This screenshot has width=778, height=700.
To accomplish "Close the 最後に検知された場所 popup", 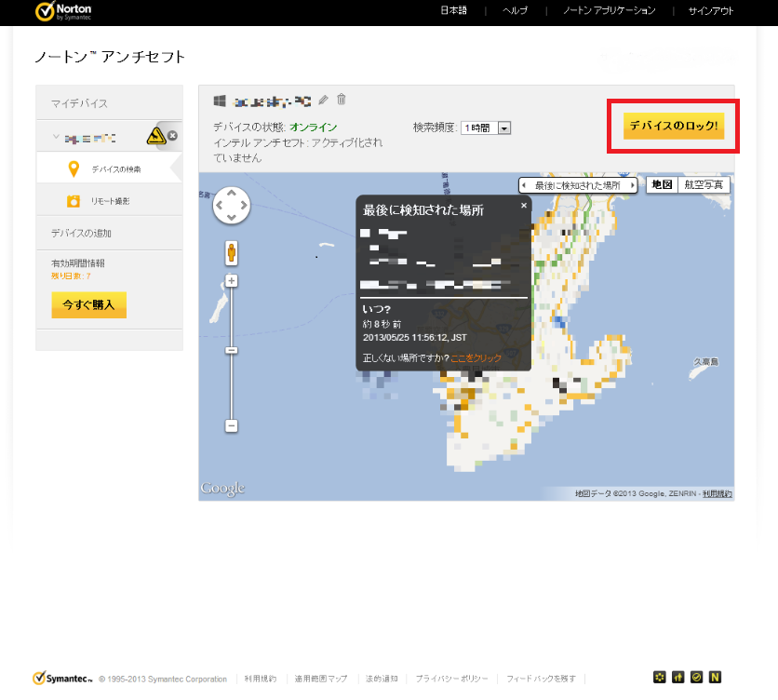I will (x=523, y=205).
